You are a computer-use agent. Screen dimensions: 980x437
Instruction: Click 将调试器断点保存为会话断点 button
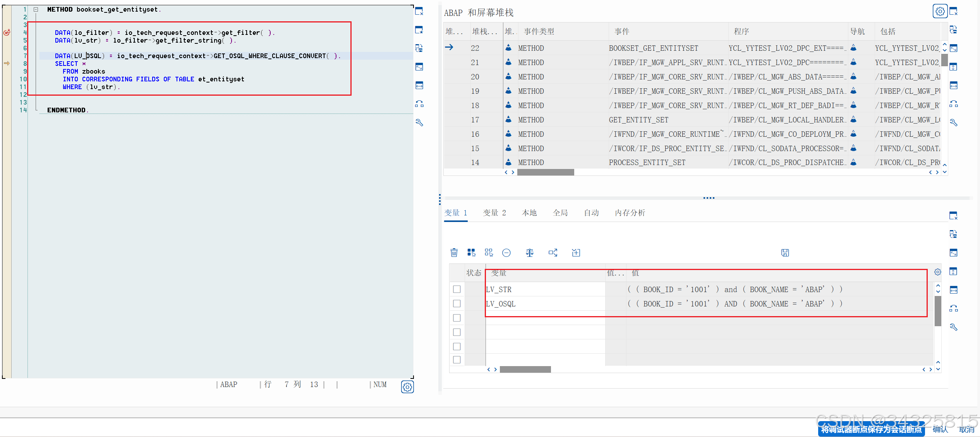[x=870, y=430]
